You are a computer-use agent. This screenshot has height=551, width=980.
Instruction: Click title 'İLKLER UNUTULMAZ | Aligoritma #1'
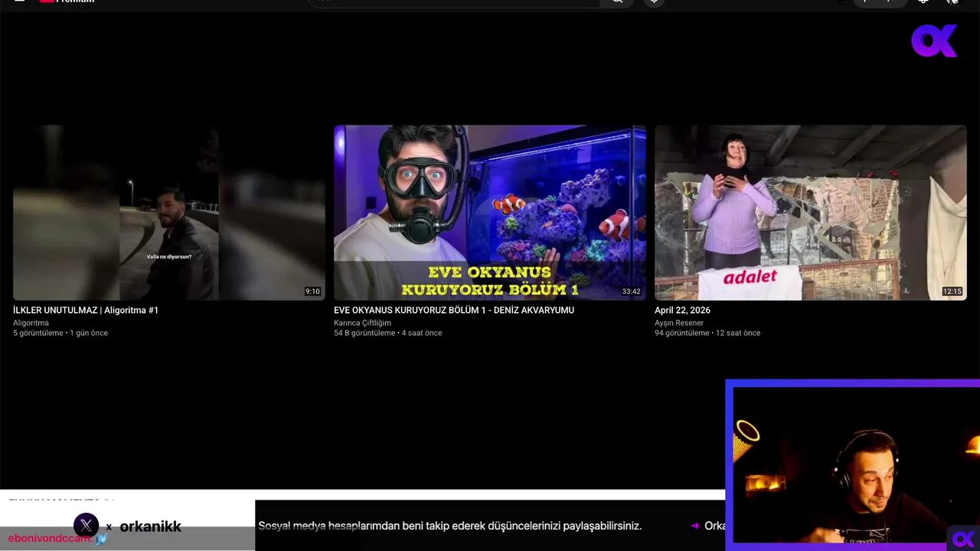86,310
